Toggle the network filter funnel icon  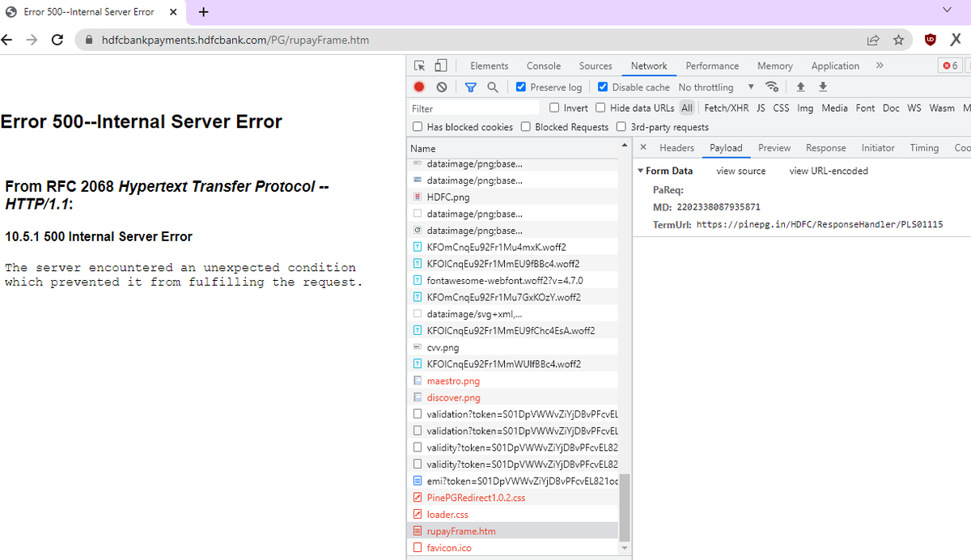(471, 87)
